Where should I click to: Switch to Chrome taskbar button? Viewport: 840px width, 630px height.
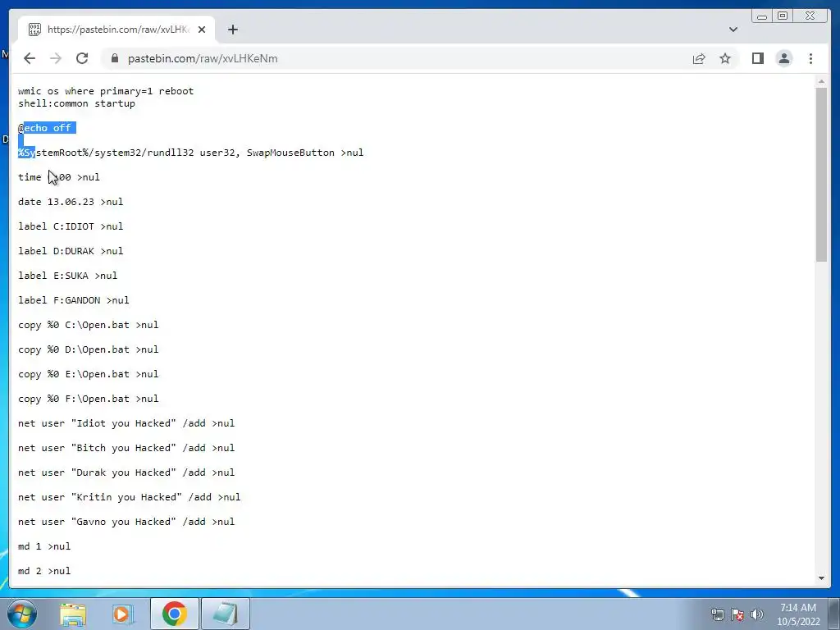174,614
